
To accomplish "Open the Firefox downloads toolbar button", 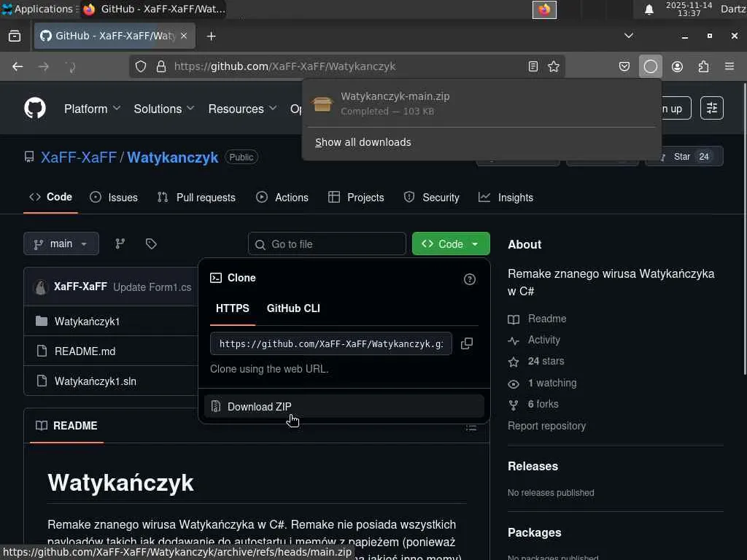I will pos(650,66).
